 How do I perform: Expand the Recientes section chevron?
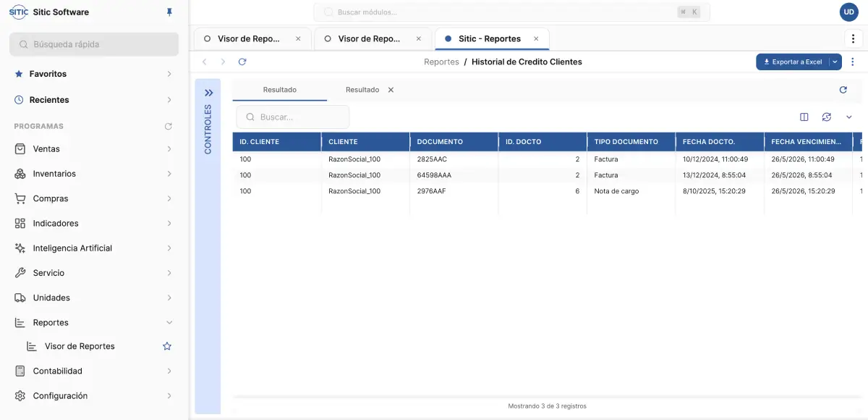pos(169,100)
